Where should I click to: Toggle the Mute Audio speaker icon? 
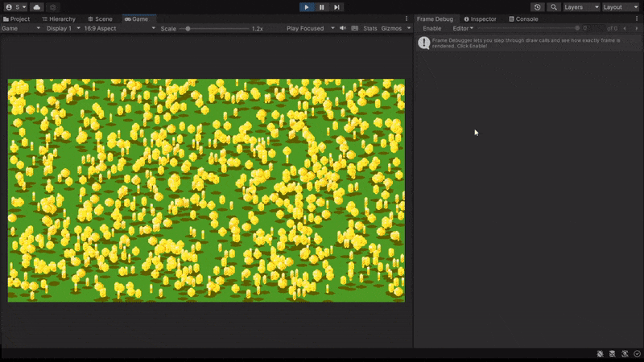coord(343,28)
